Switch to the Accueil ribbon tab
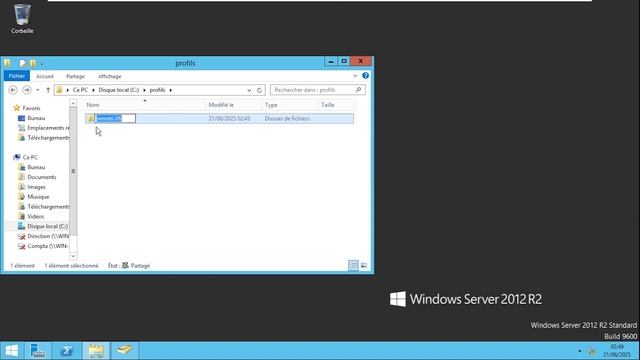Image resolution: width=640 pixels, height=360 pixels. (45, 76)
